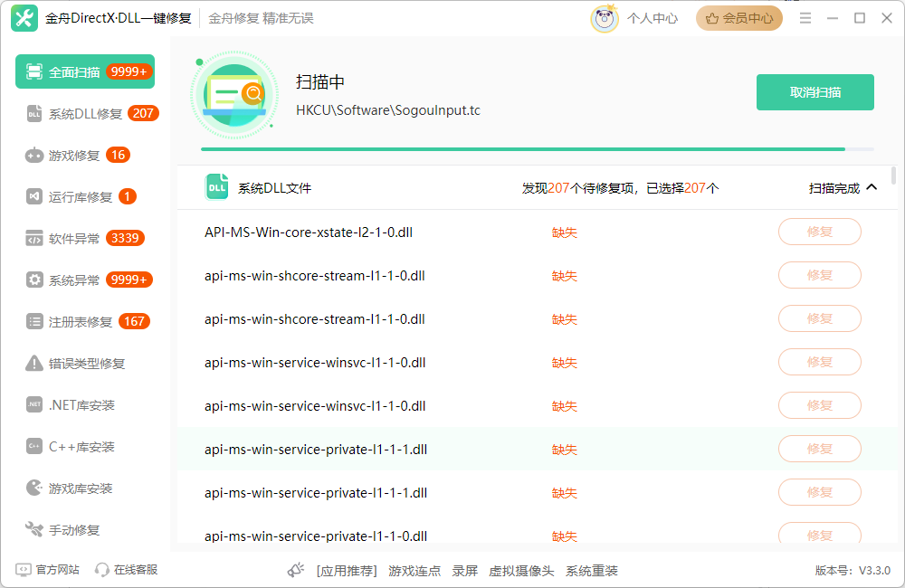Screen dimensions: 905x588
Task: Click the green DLL file section icon
Action: click(217, 187)
